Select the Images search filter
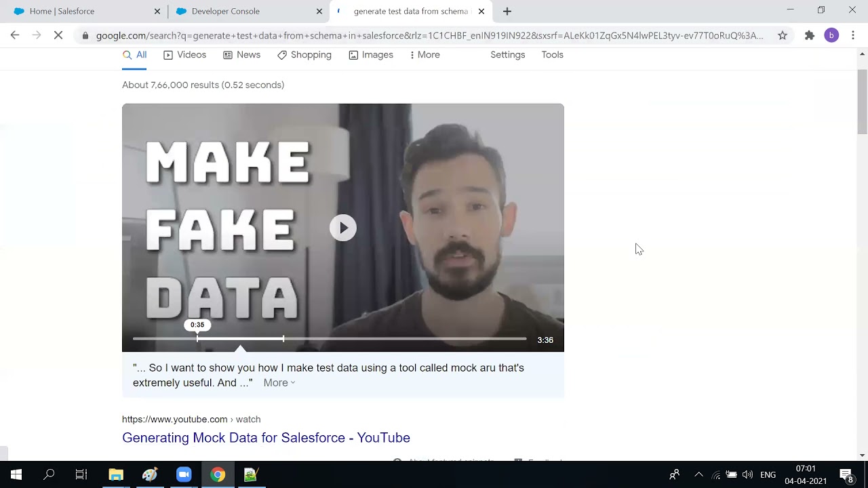This screenshot has width=868, height=488. pyautogui.click(x=371, y=55)
